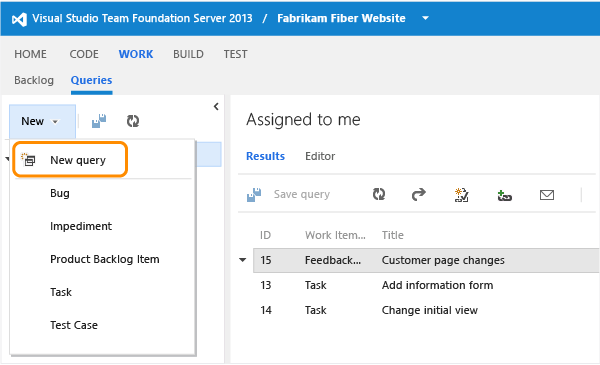
Task: Collapse the left pane with chevron
Action: (x=216, y=106)
